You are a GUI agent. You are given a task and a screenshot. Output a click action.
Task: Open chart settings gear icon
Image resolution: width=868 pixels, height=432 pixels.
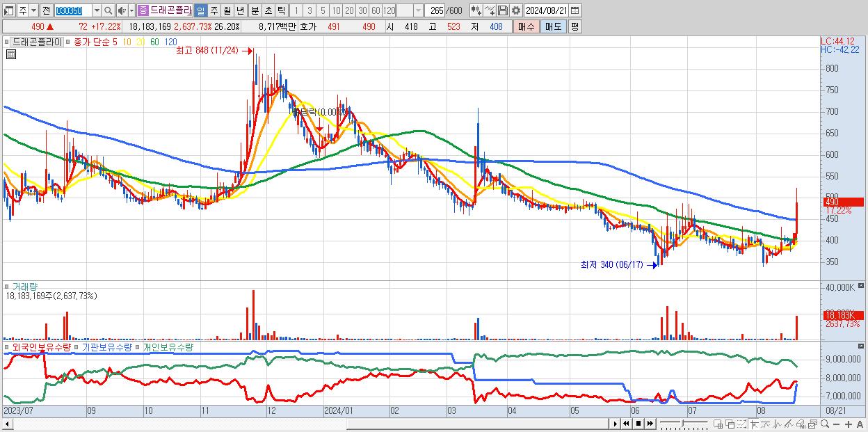point(515,10)
